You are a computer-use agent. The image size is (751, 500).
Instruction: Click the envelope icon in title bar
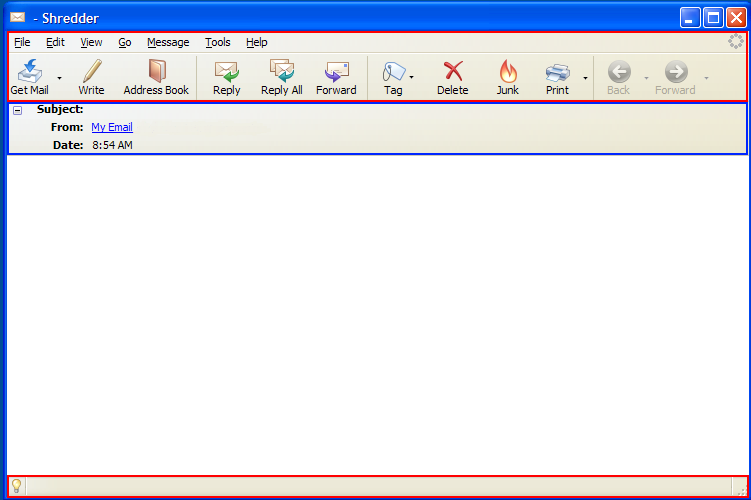tap(18, 18)
